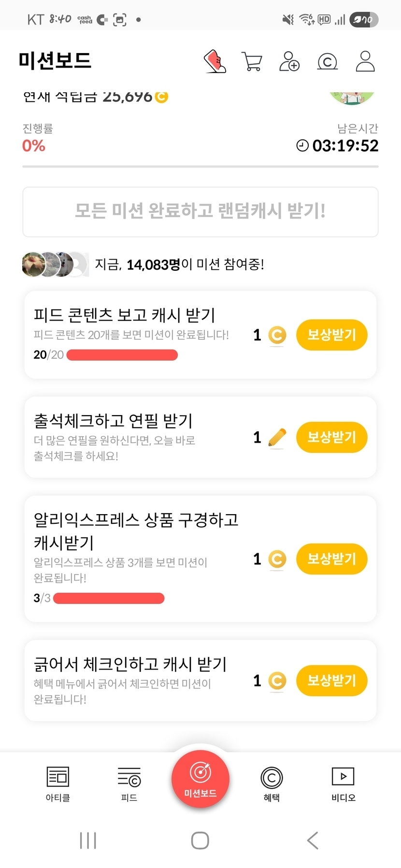
Task: Tap the participant avatars group
Action: (x=55, y=264)
